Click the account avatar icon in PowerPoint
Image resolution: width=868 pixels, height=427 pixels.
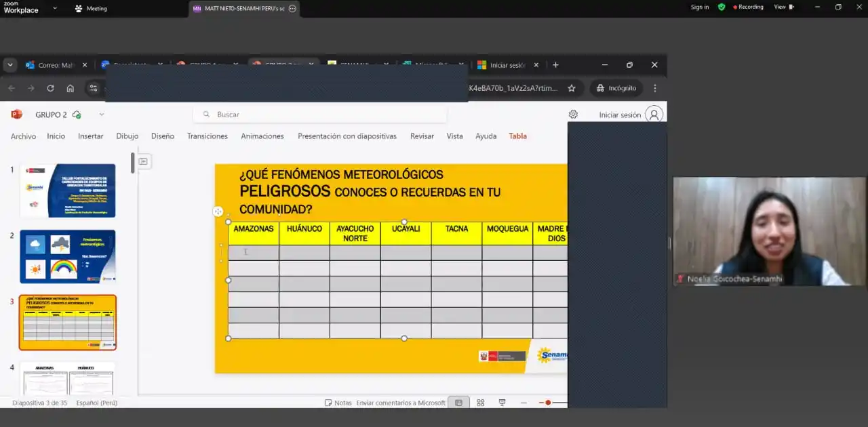point(654,115)
